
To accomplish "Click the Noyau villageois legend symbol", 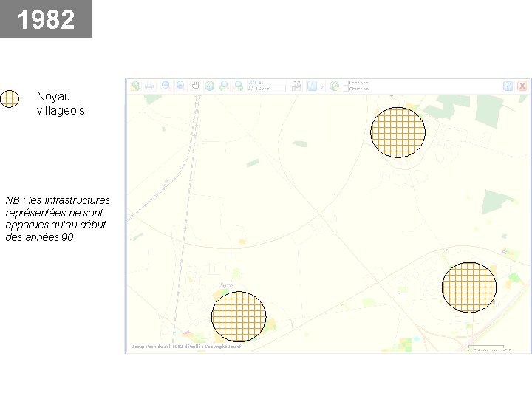I will [x=10, y=99].
